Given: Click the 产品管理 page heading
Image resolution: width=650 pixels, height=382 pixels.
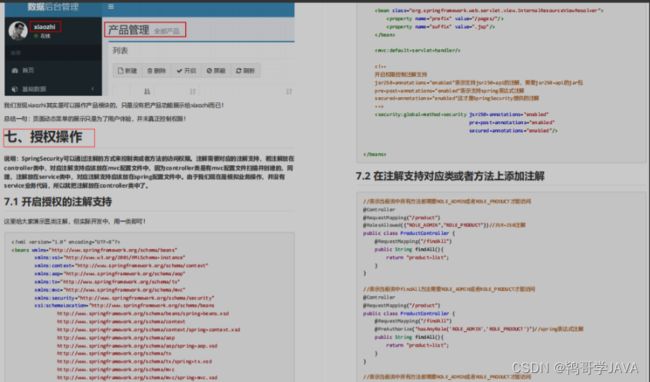Looking at the screenshot, I should 129,30.
